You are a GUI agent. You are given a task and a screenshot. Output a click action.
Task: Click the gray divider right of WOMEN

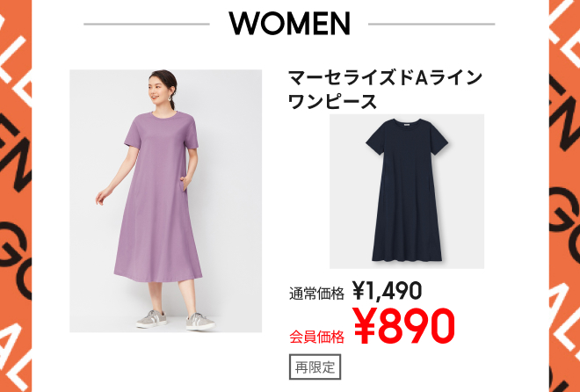pos(431,24)
